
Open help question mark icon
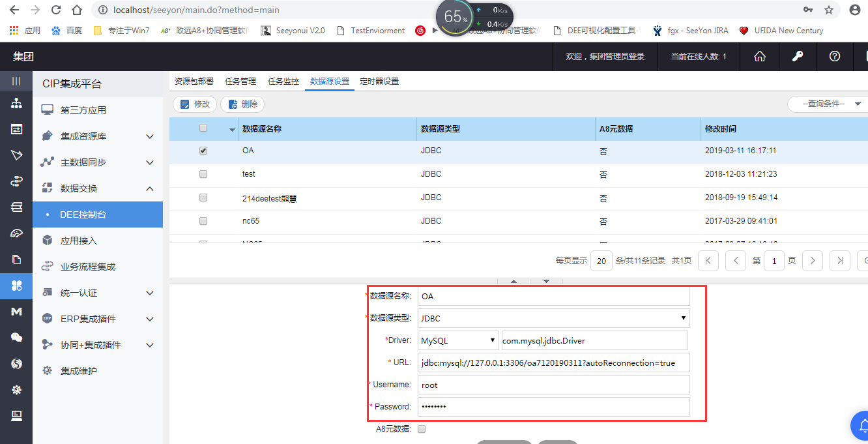tap(835, 57)
